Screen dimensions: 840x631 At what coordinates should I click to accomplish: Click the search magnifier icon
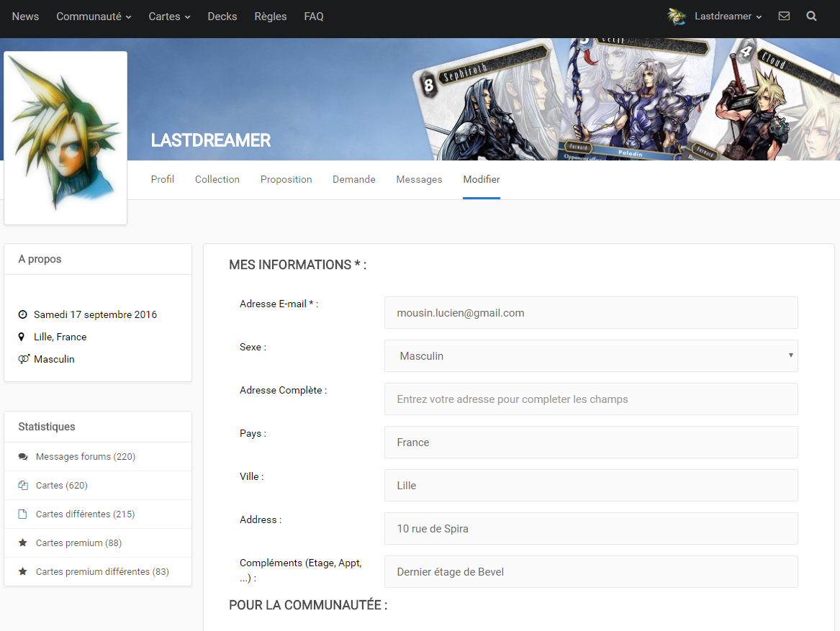tap(812, 16)
